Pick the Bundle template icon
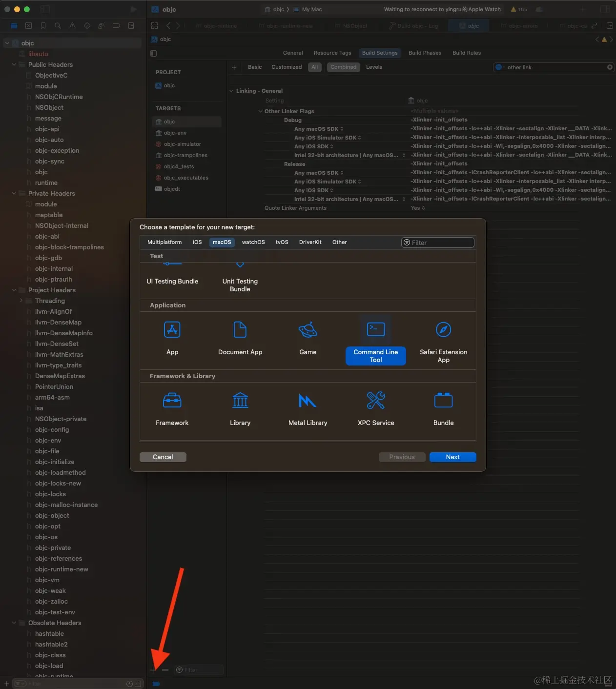Viewport: 616px width, 689px height. click(x=443, y=401)
